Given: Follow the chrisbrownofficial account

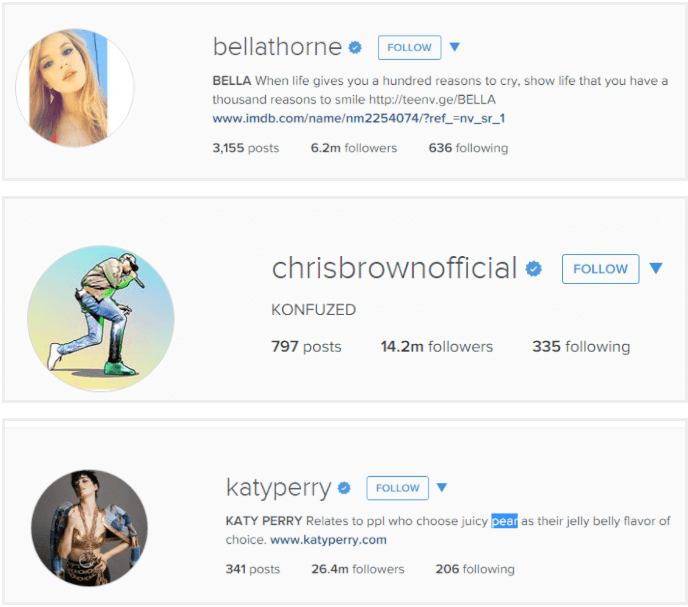Looking at the screenshot, I should tap(600, 269).
